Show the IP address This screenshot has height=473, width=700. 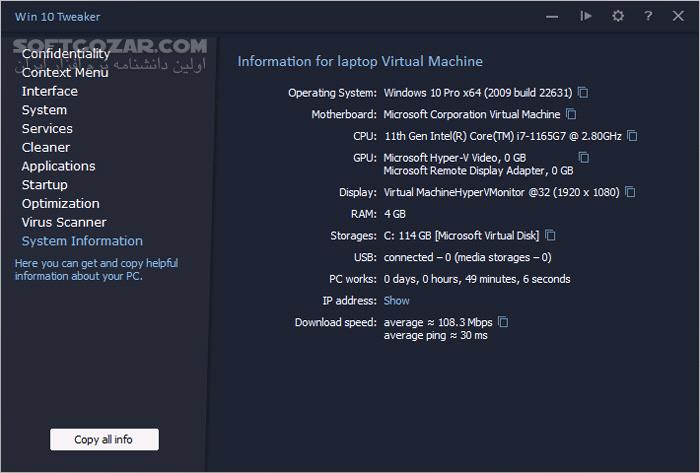coord(396,301)
